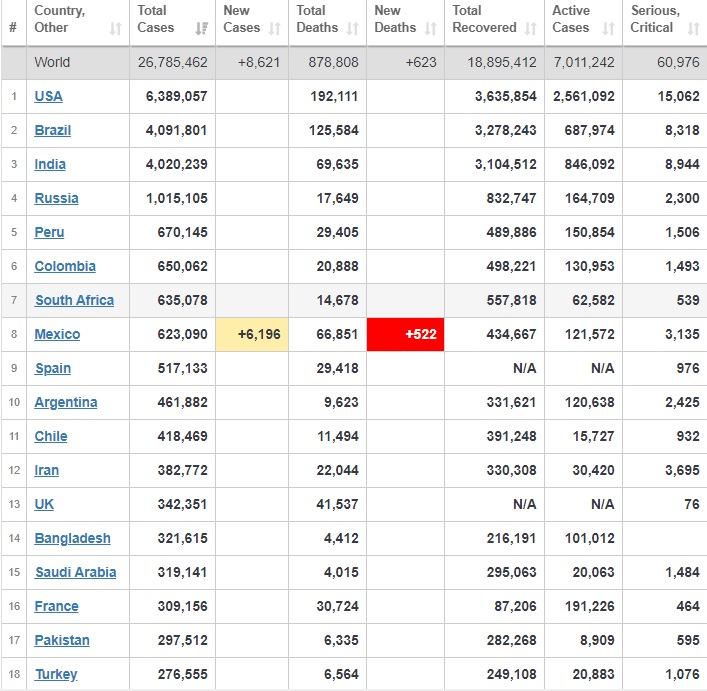Select the Mexico country link

click(57, 334)
